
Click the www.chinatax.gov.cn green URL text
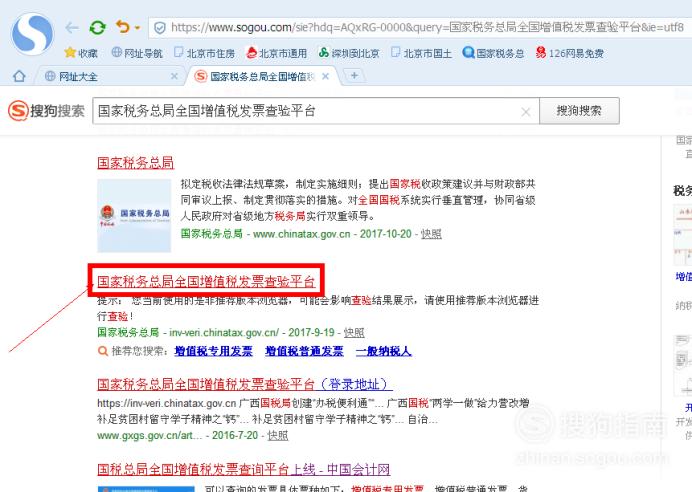pos(301,234)
